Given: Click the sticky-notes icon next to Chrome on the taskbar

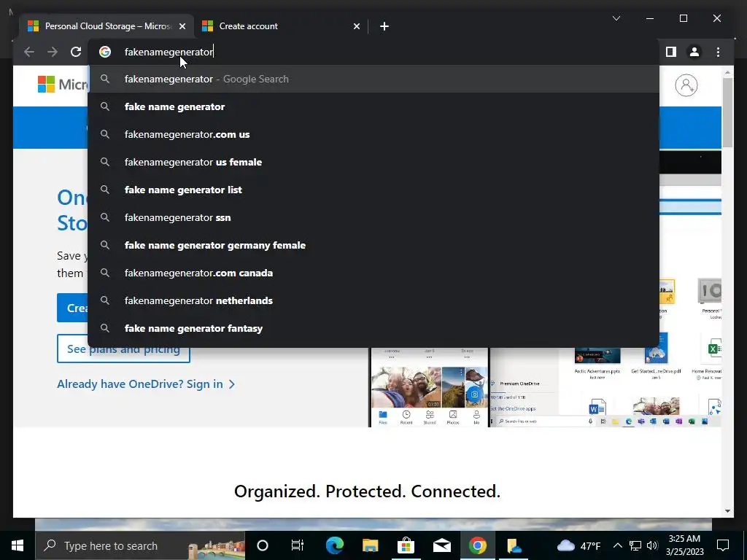Looking at the screenshot, I should 514,545.
